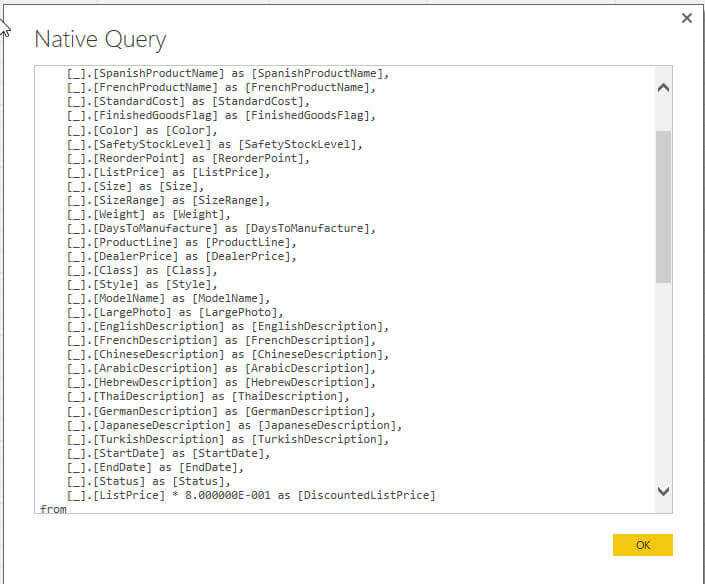Click the vertical scrollbar thumb
The height and width of the screenshot is (584, 705).
[x=663, y=207]
